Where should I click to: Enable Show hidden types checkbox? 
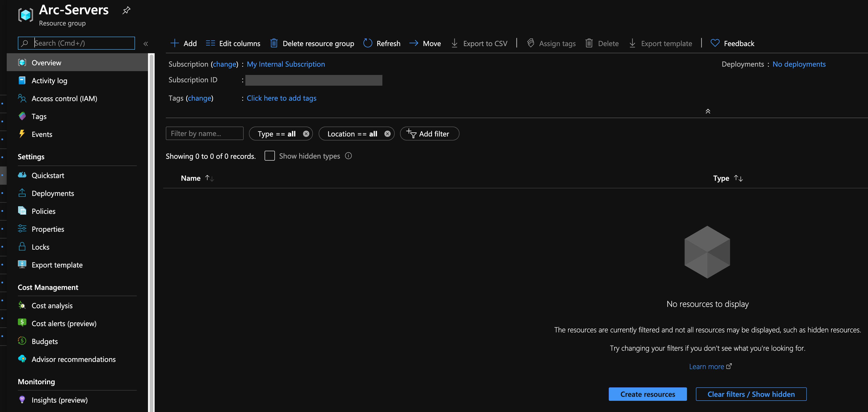coord(270,156)
